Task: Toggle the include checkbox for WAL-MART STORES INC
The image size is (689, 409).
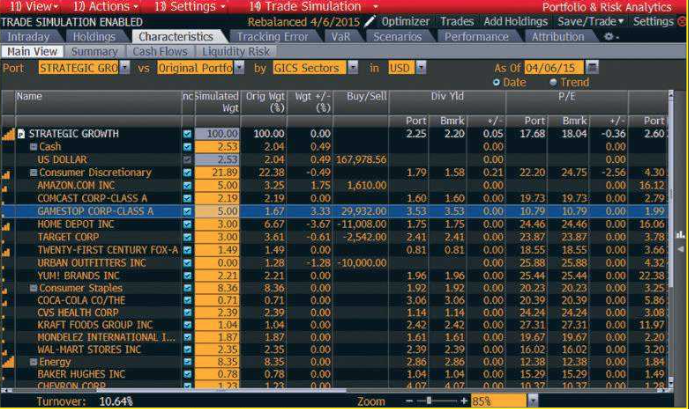Action: 188,350
